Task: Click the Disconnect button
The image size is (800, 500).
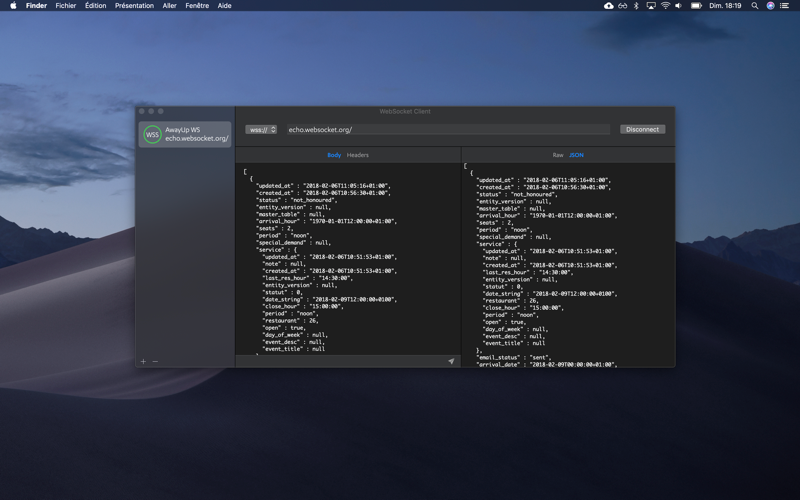Action: tap(642, 130)
